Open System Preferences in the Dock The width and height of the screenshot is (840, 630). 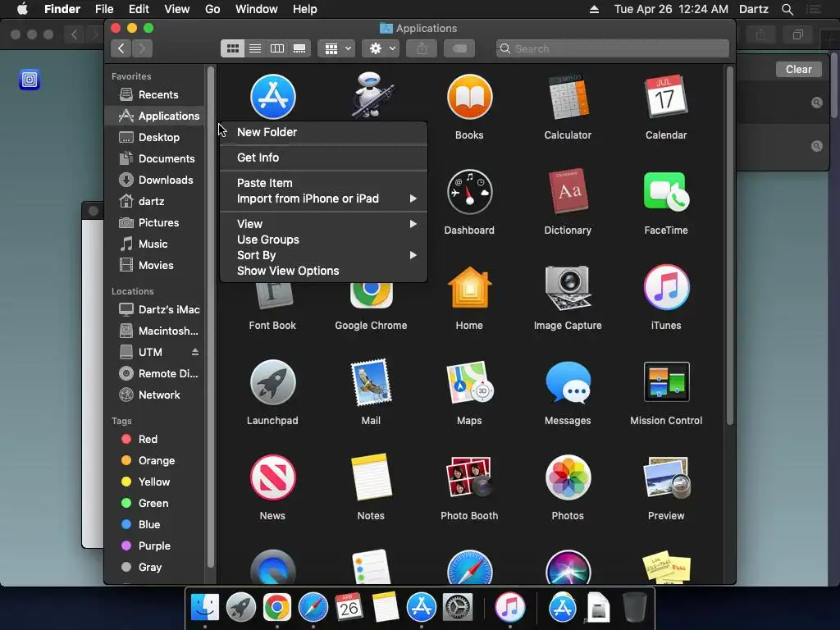point(457,608)
